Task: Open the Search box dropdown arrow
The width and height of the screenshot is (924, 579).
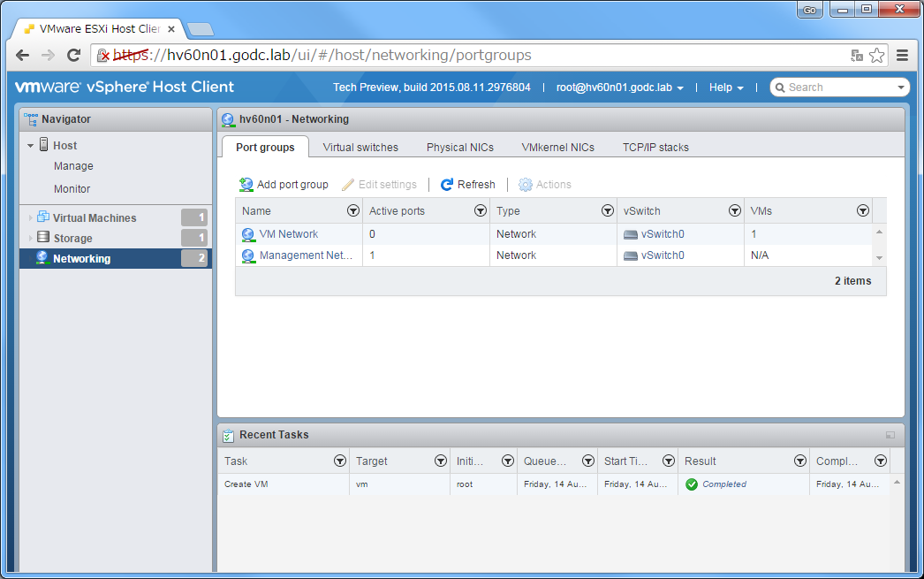Action: tap(900, 88)
